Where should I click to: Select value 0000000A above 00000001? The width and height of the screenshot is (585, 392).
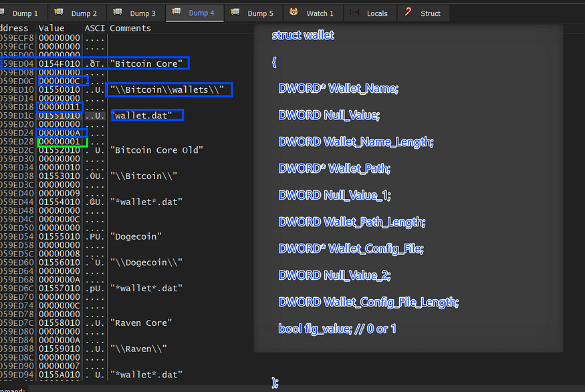(x=60, y=133)
